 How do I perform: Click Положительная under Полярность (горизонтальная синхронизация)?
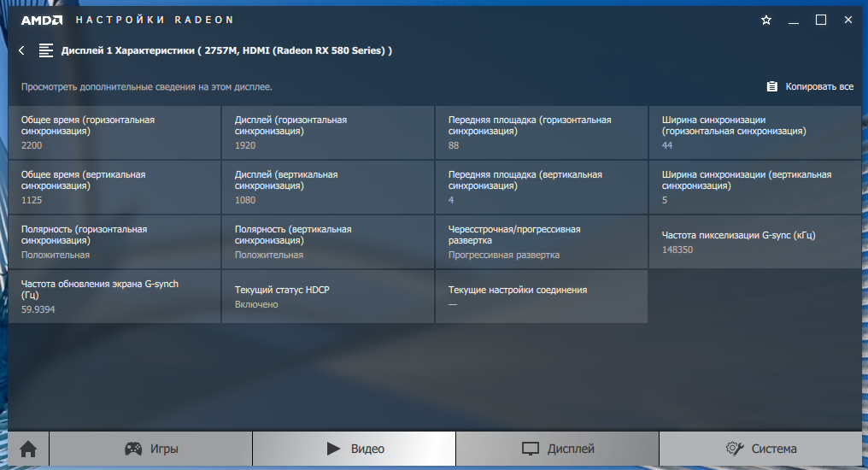[x=56, y=256]
